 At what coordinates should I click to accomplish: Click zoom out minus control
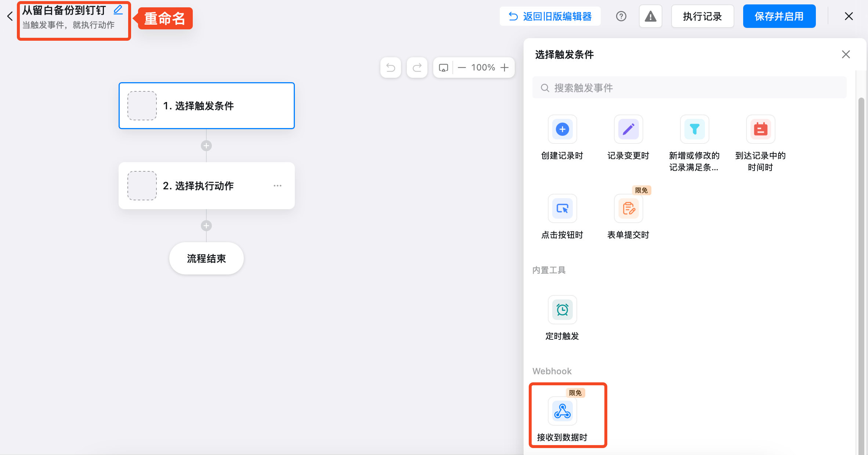[x=462, y=68]
